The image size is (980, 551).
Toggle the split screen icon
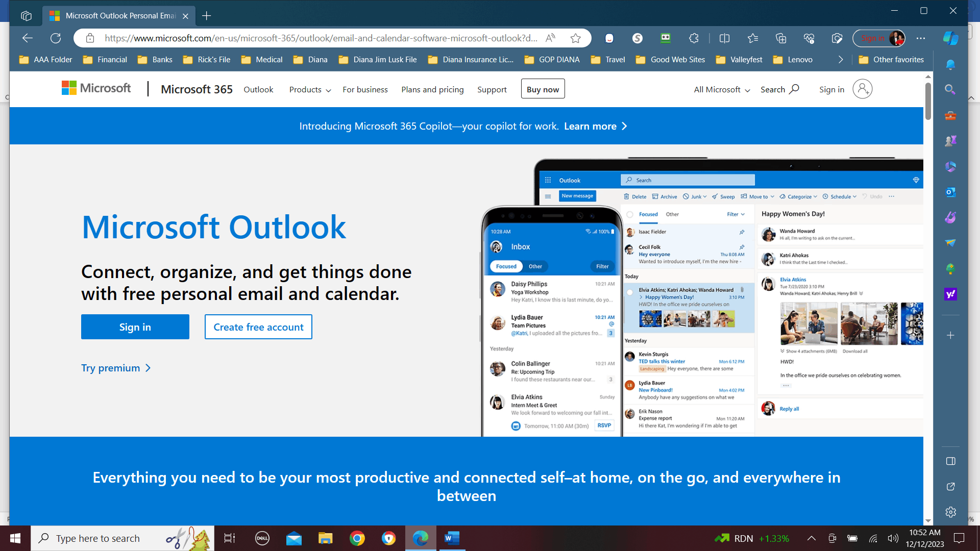(x=724, y=38)
